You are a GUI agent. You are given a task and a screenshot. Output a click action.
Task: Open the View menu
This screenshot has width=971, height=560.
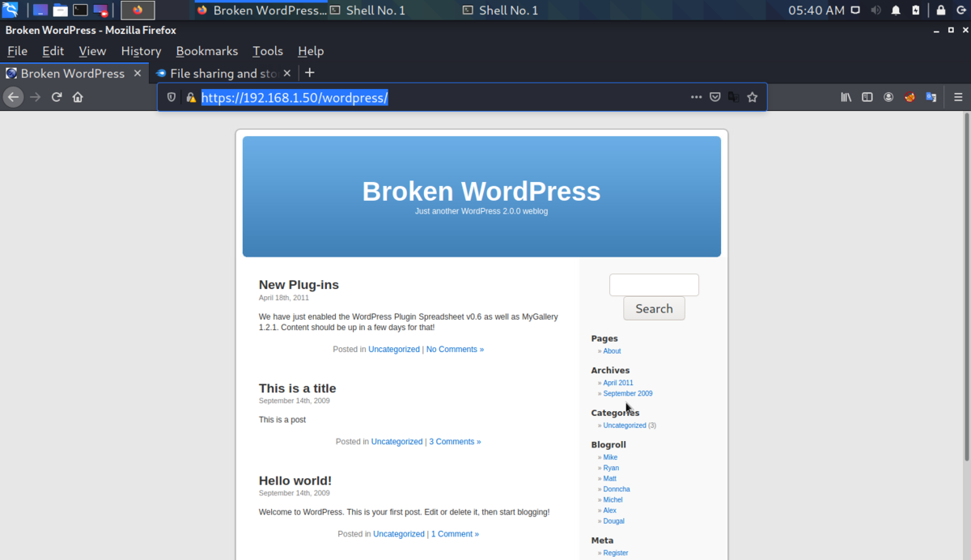point(92,51)
